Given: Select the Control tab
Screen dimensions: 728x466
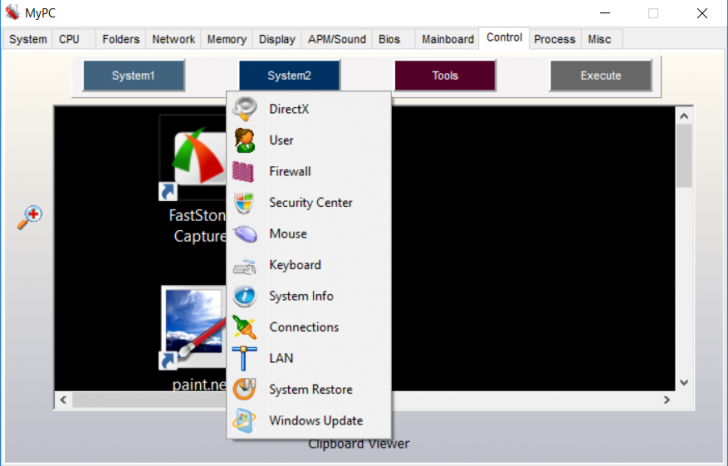Looking at the screenshot, I should [x=504, y=38].
